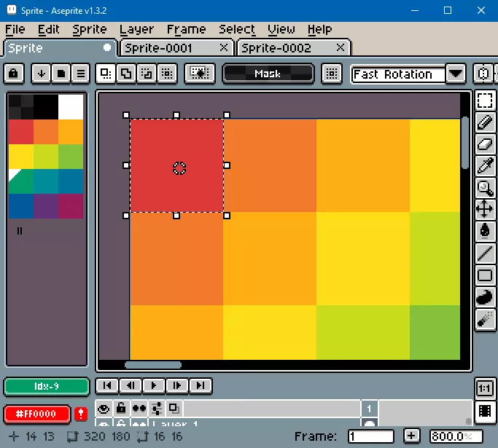Screen dimensions: 498x448
Task: Select the Paint Bucket tool
Action: pos(485,231)
